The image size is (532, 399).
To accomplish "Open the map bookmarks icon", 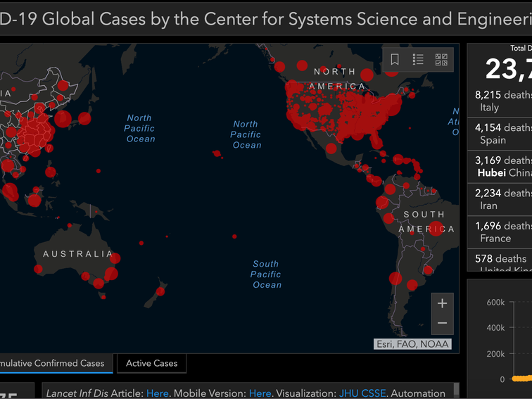I will click(x=395, y=59).
